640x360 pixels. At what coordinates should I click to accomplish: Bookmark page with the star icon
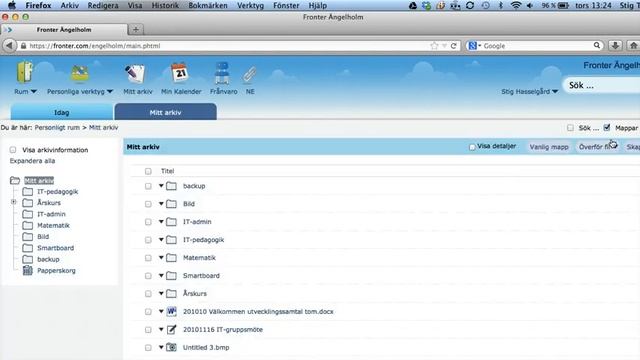[x=434, y=46]
